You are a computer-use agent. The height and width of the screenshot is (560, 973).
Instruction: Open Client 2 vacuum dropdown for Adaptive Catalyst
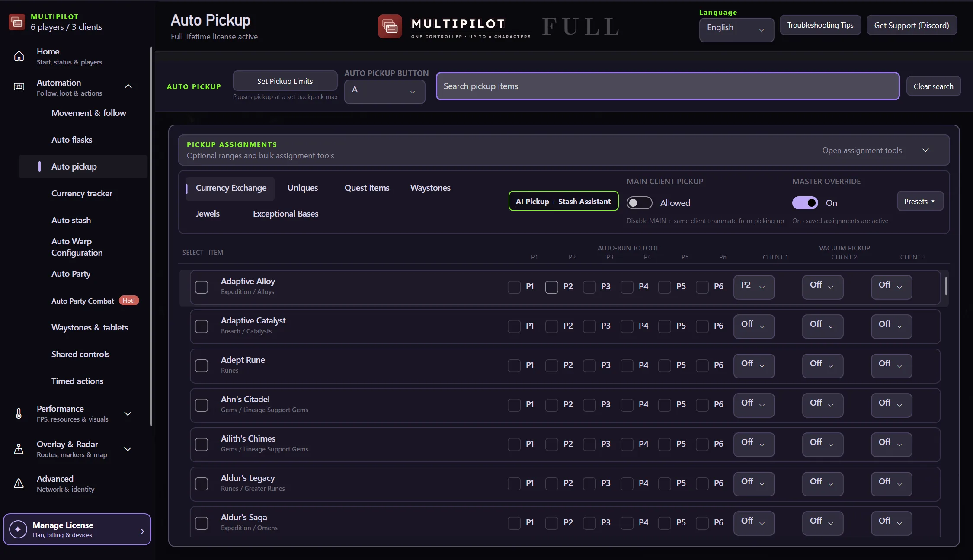823,326
